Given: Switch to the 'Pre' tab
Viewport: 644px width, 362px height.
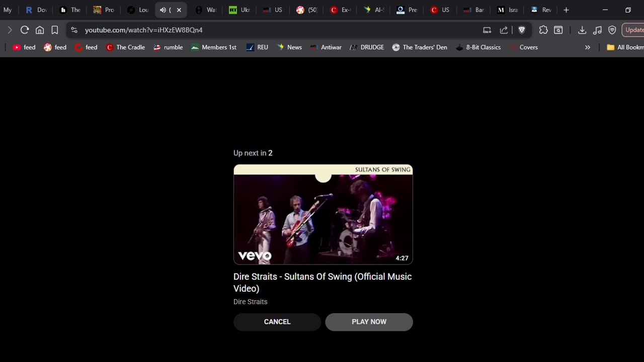Looking at the screenshot, I should tap(407, 10).
